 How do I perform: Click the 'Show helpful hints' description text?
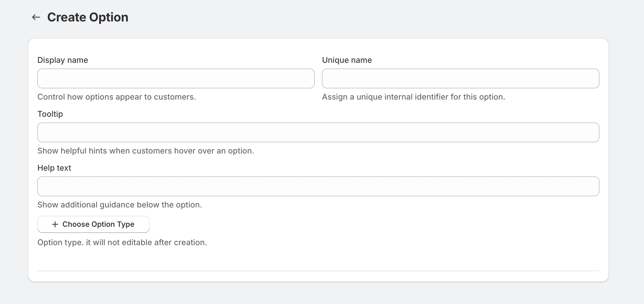145,151
